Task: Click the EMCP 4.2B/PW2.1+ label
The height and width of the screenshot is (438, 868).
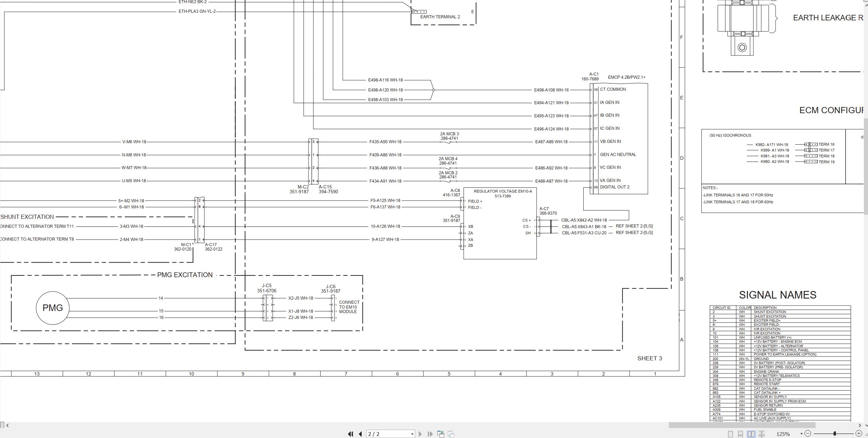Action: pyautogui.click(x=626, y=77)
